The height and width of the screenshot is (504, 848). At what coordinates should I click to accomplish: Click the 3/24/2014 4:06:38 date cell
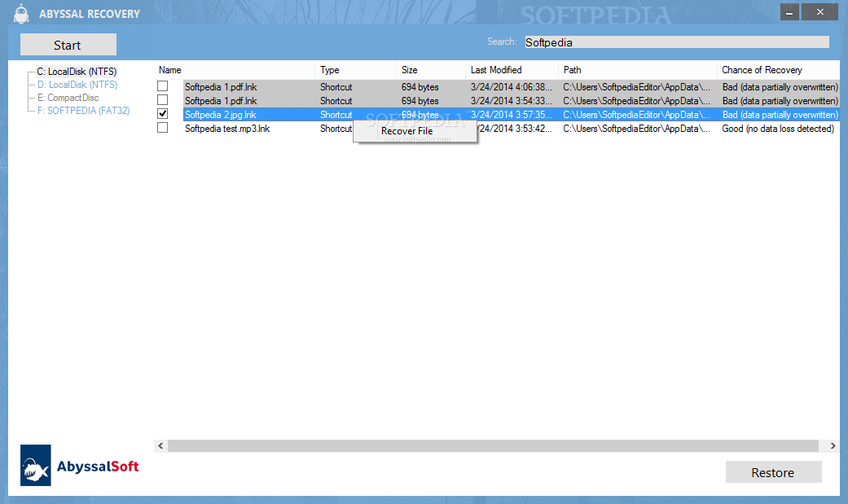tap(511, 87)
